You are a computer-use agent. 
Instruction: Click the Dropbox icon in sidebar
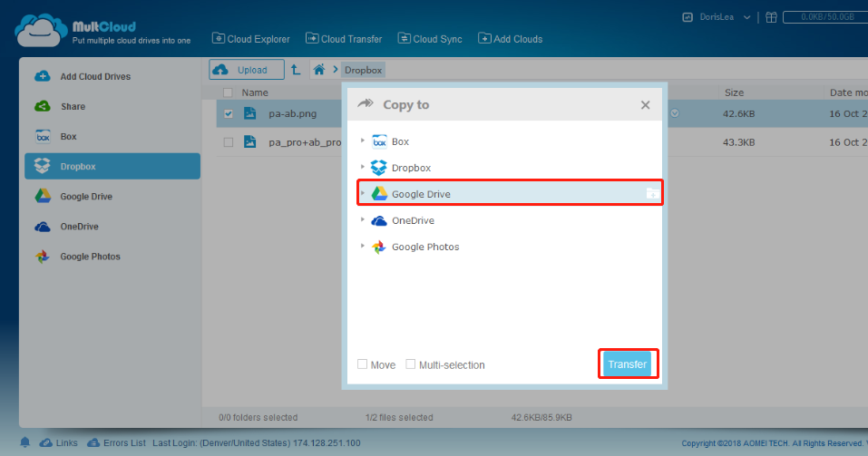[x=43, y=166]
